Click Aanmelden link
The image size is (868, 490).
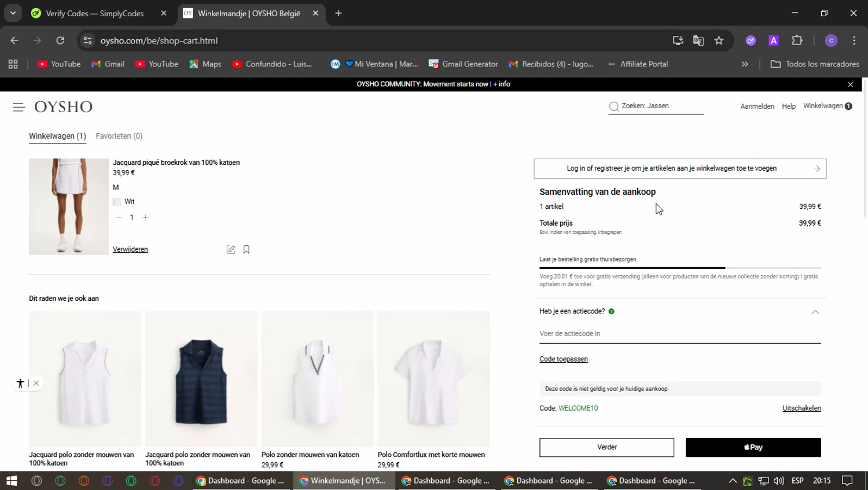pyautogui.click(x=757, y=106)
